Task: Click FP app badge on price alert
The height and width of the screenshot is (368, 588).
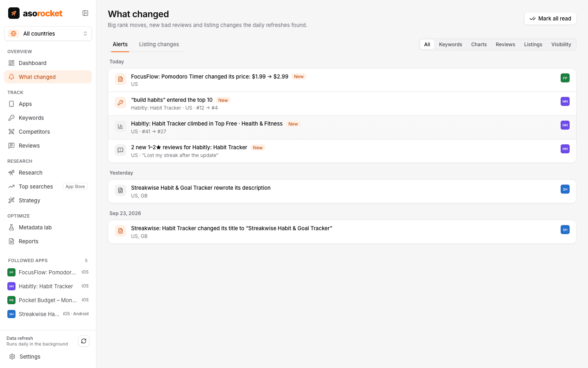Action: click(x=565, y=78)
